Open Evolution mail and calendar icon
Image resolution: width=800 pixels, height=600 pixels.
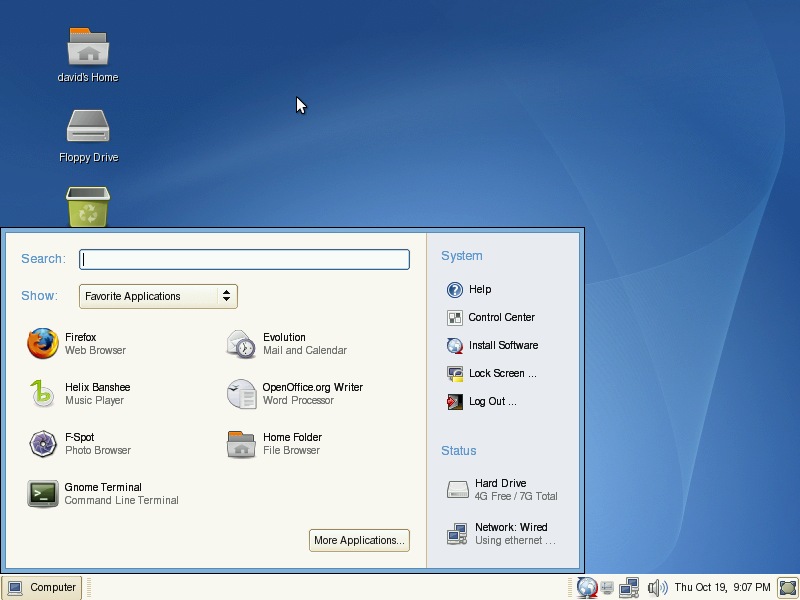(x=241, y=343)
